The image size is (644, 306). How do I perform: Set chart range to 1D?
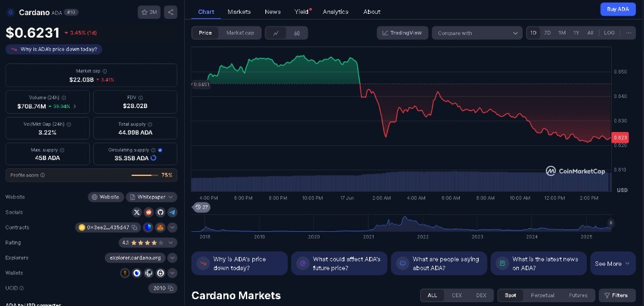coord(533,33)
